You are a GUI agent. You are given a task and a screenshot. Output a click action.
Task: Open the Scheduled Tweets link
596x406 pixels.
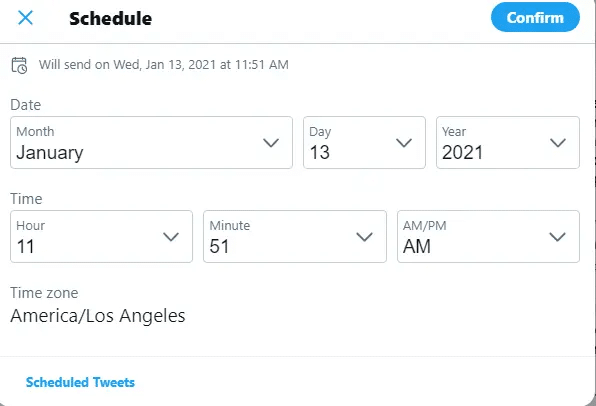[x=80, y=382]
